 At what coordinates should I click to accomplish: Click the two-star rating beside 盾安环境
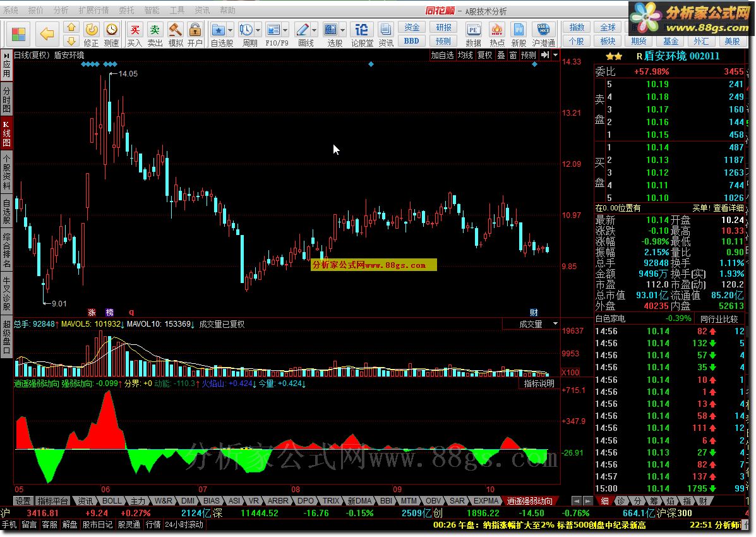click(x=614, y=56)
